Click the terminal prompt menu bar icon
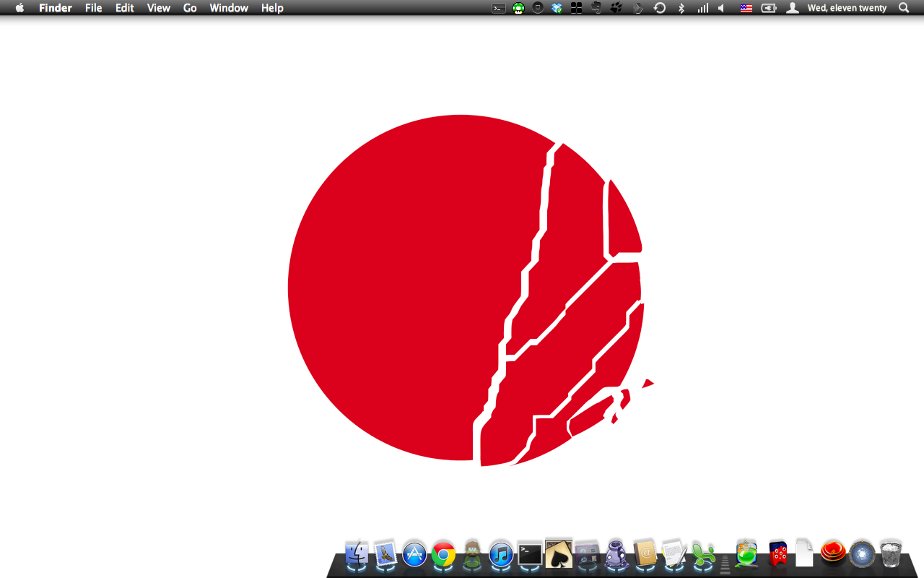The width and height of the screenshot is (924, 578). tap(498, 8)
